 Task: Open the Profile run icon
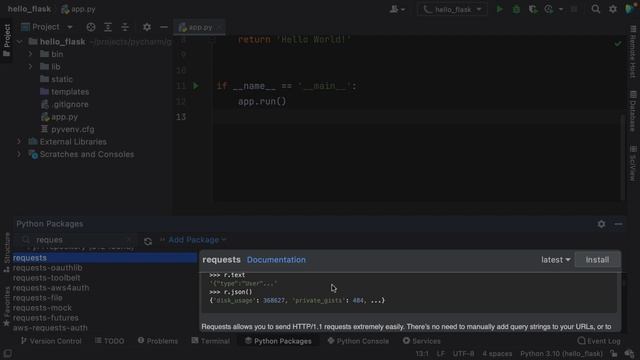549,9
